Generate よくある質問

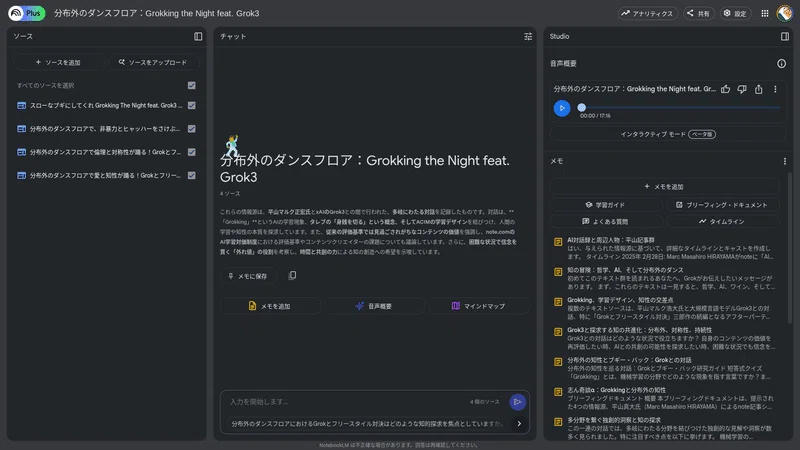pos(606,221)
